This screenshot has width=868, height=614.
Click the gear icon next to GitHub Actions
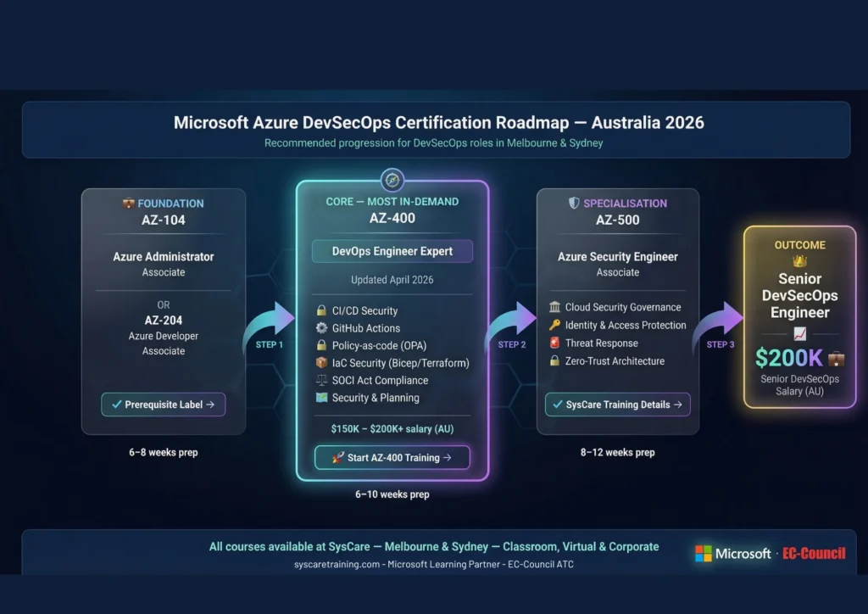pos(321,327)
